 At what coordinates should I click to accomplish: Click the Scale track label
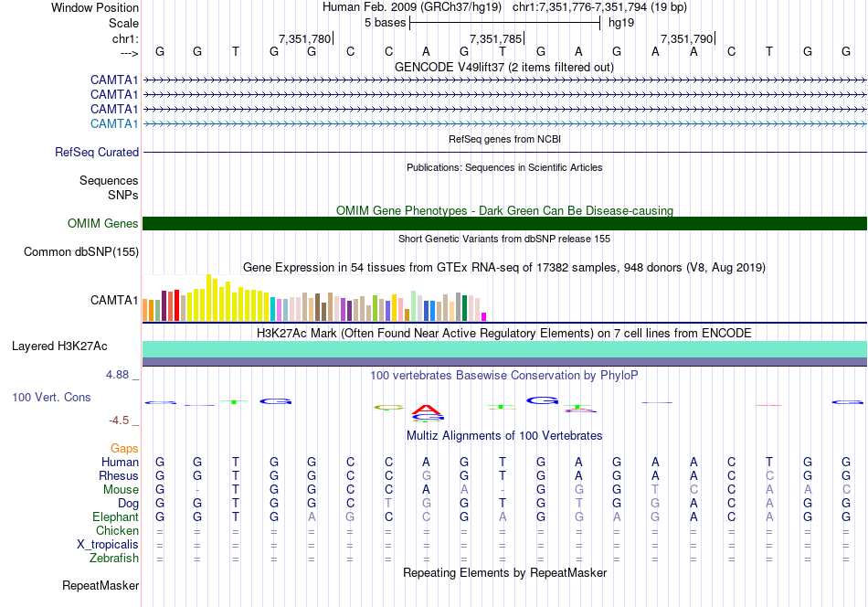pos(123,23)
